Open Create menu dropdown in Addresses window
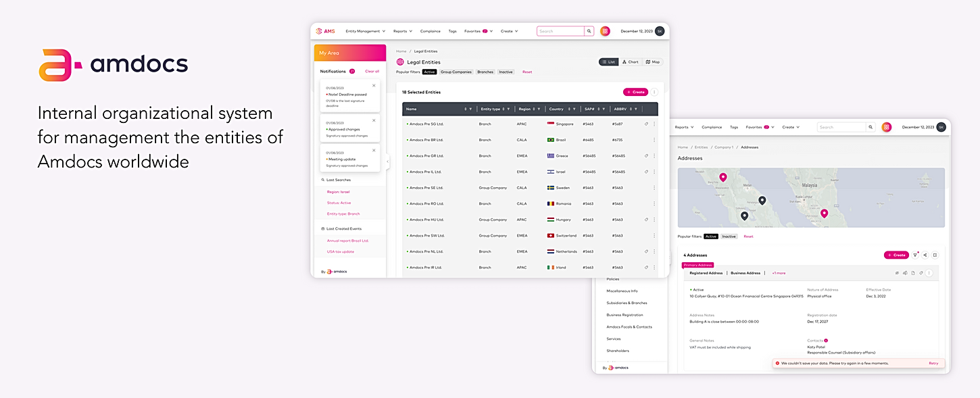The height and width of the screenshot is (398, 980). click(791, 127)
